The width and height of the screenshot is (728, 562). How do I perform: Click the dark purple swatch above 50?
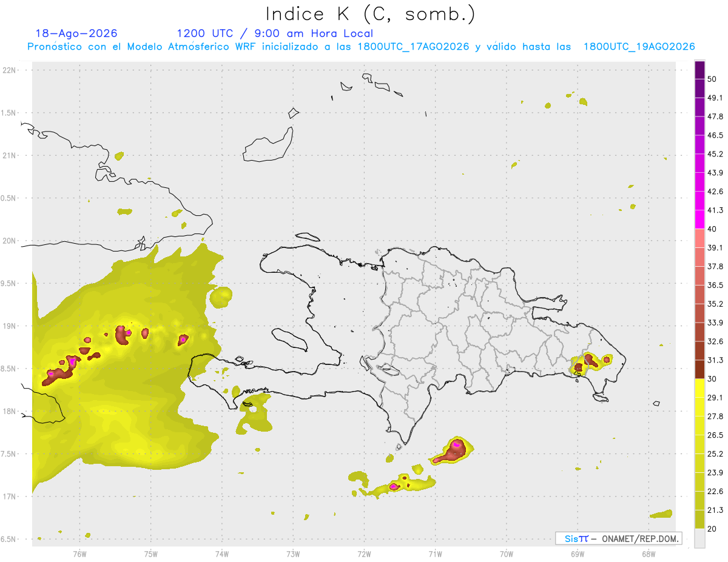(x=699, y=70)
